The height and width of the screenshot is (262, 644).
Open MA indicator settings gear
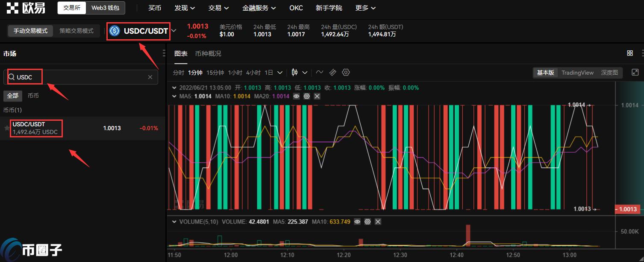306,96
